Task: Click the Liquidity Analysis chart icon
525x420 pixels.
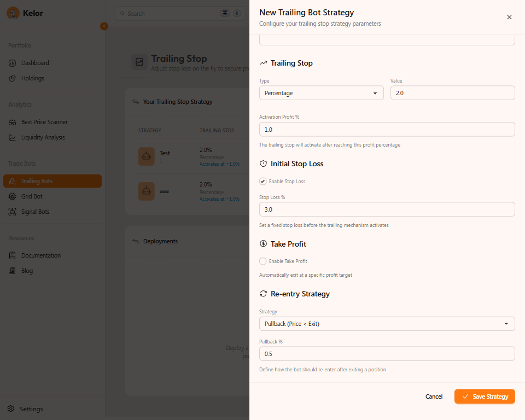Action: (13, 137)
